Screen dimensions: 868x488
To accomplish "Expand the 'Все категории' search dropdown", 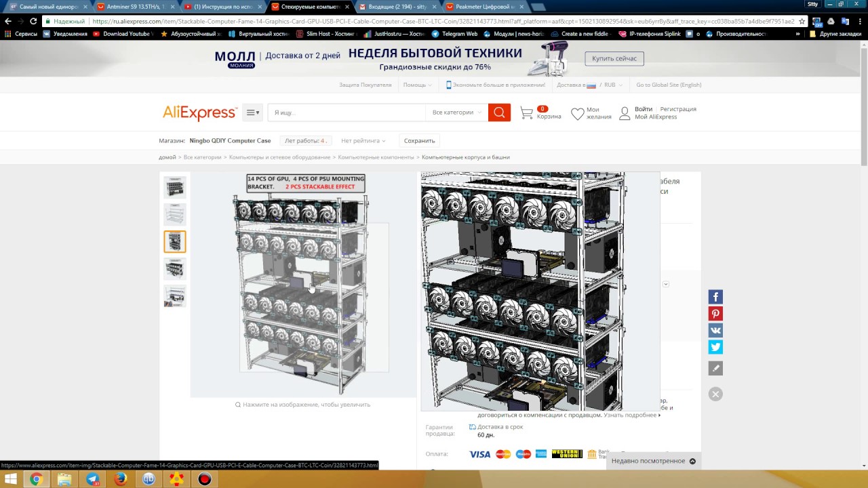I will (x=457, y=113).
